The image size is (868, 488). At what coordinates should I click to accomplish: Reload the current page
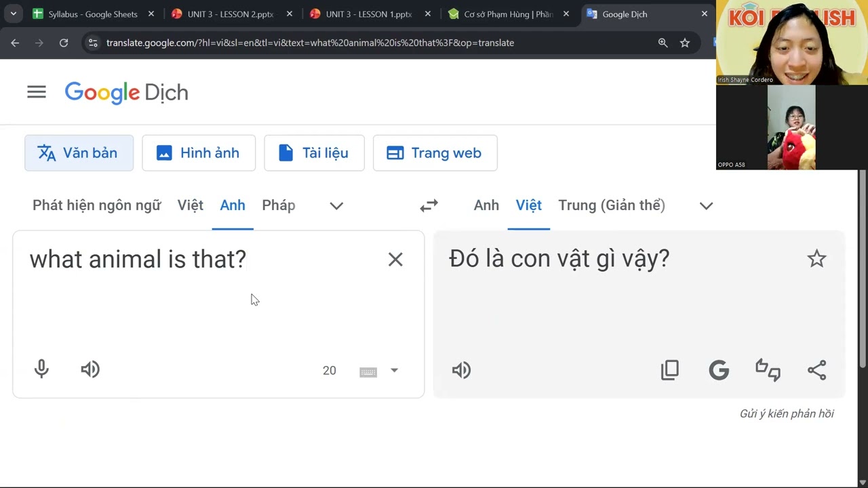point(64,43)
